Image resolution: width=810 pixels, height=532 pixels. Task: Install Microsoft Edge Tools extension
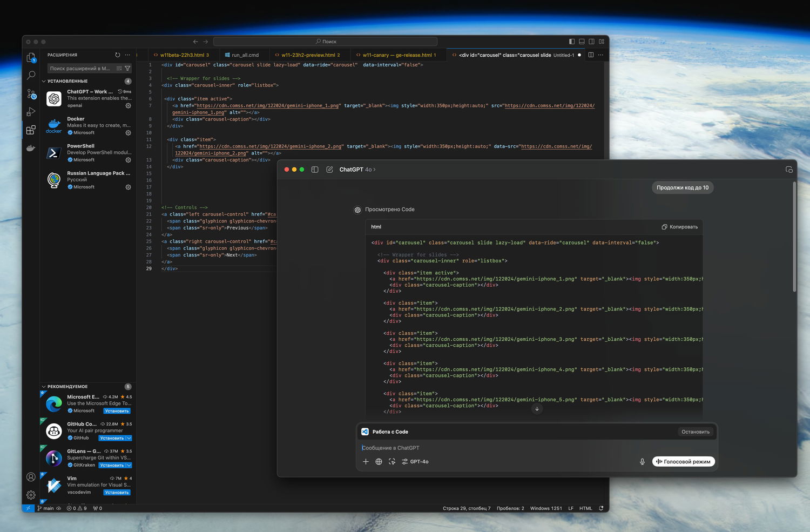pyautogui.click(x=117, y=411)
